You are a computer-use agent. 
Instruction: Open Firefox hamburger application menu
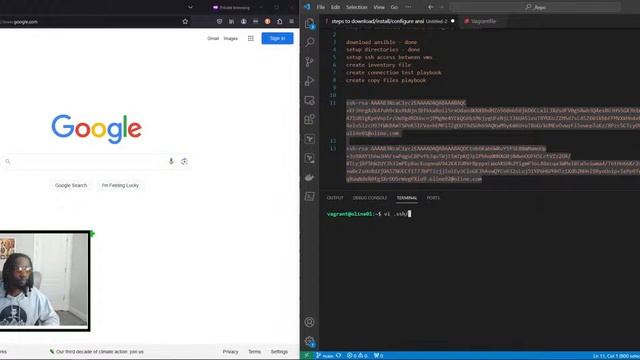click(x=291, y=22)
